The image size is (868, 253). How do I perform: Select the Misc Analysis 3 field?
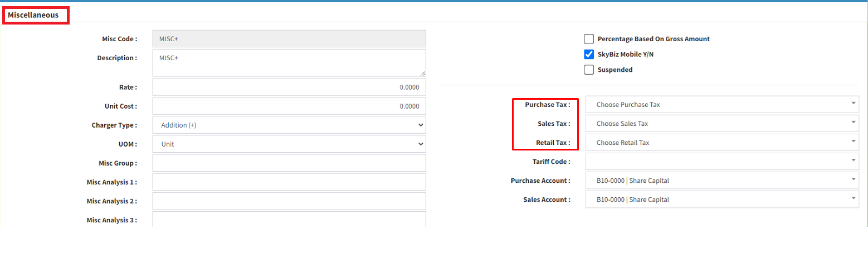289,219
